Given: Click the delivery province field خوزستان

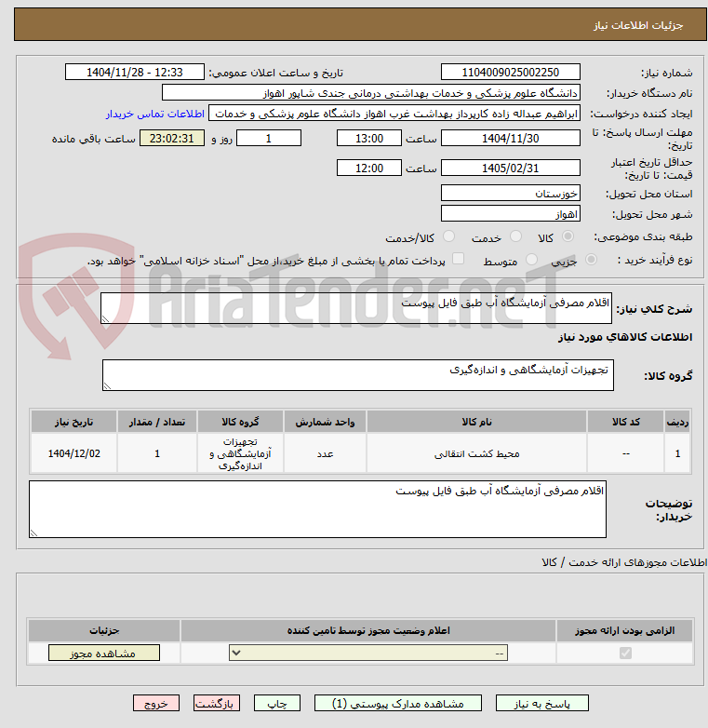Looking at the screenshot, I should click(511, 193).
